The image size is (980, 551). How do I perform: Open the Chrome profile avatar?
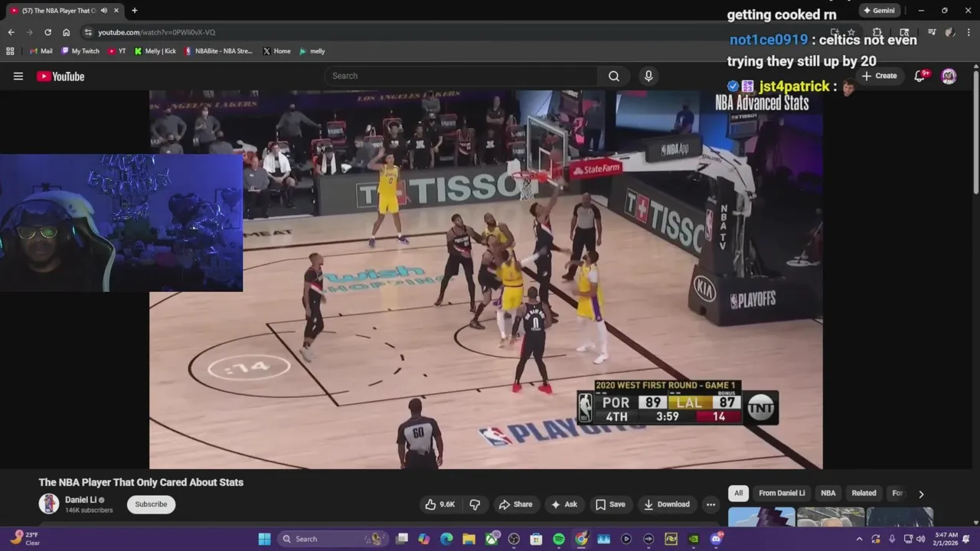point(949,32)
